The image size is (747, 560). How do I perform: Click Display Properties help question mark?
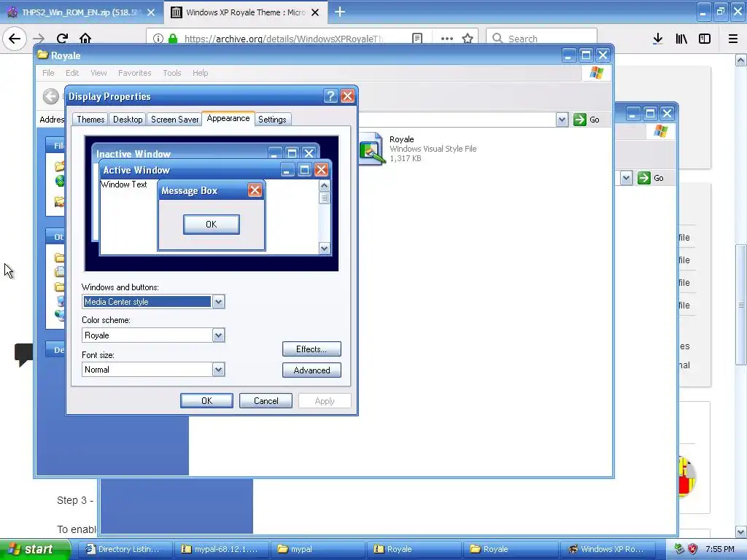(x=330, y=96)
